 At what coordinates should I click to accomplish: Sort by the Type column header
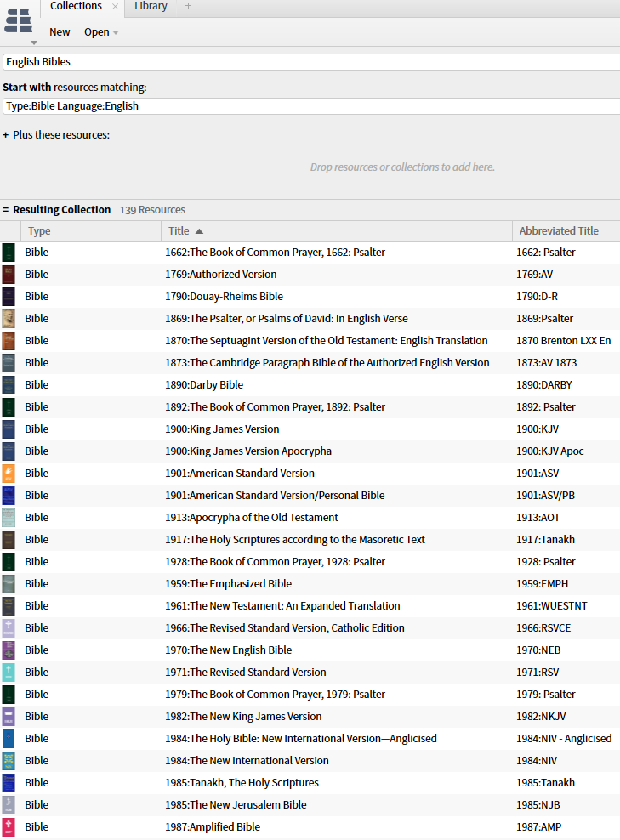91,231
